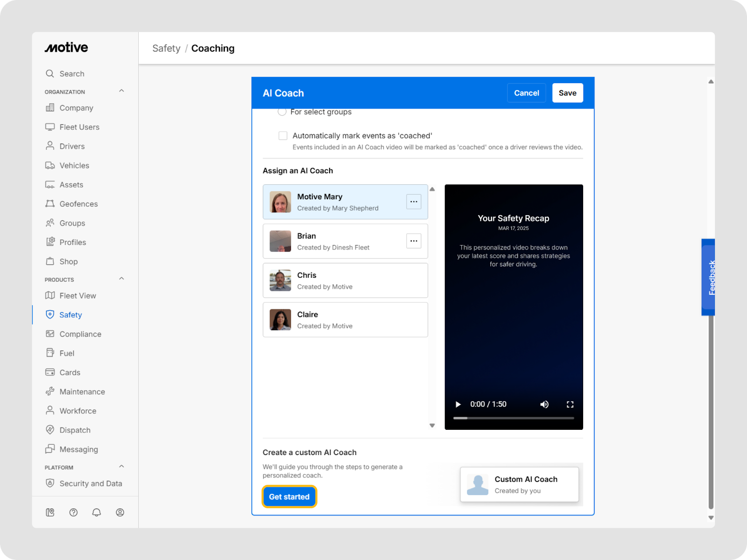
Task: Collapse the Organization section
Action: point(121,91)
